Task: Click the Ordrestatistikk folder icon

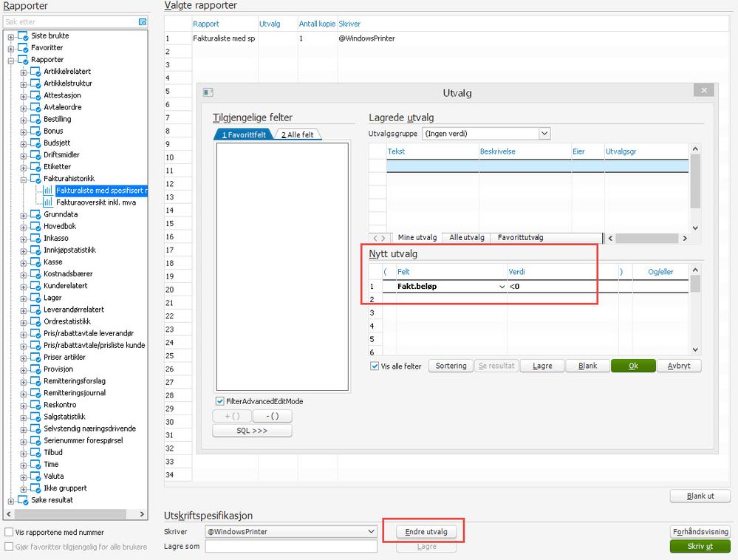Action: point(35,321)
